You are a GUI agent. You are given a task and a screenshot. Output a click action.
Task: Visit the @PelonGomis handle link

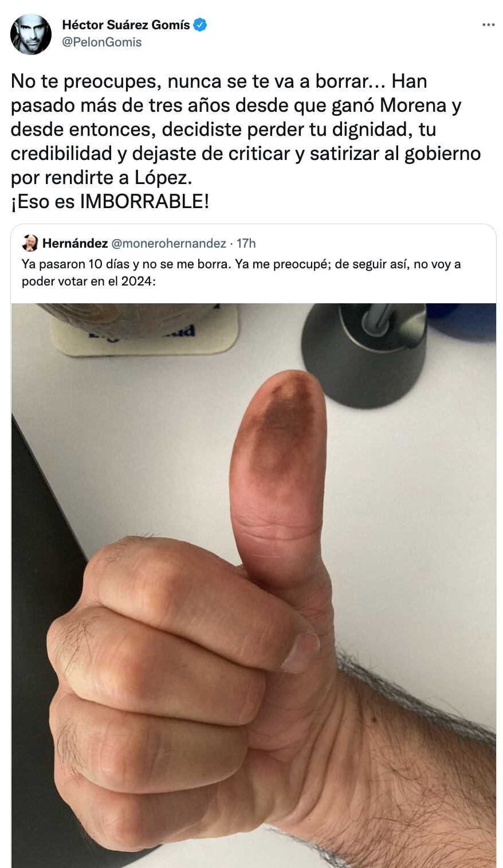tap(102, 42)
